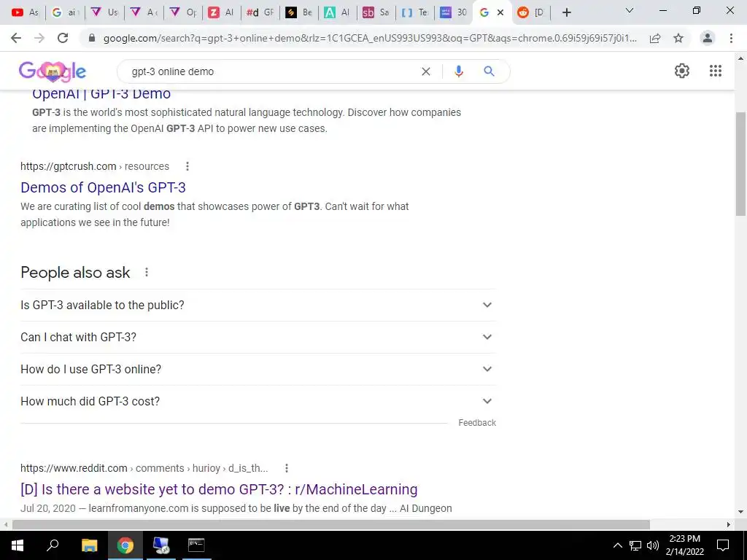
Task: Open a new browser tab
Action: coord(566,12)
